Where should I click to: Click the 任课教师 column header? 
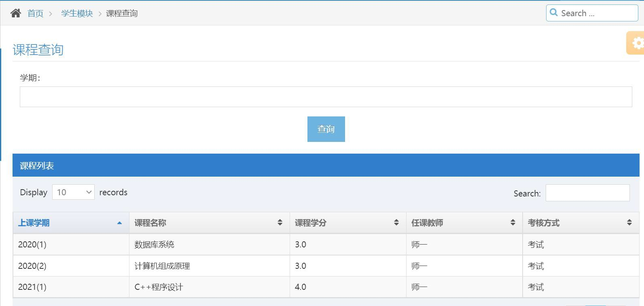click(464, 223)
